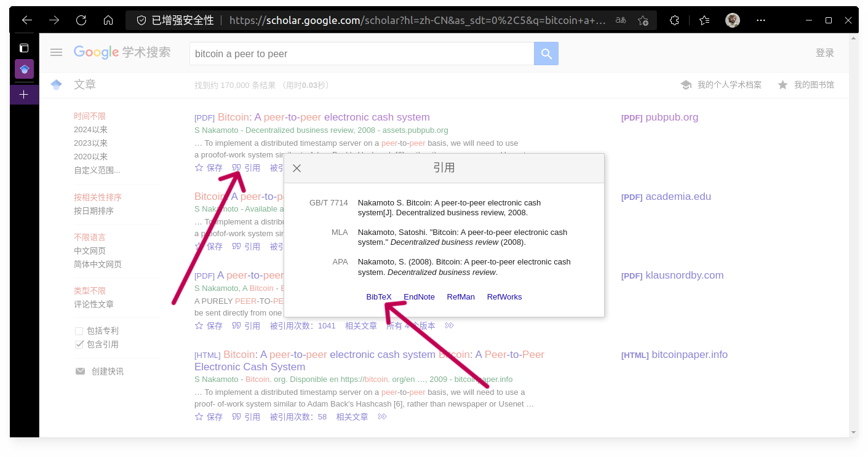Filter results by 2024以来
The width and height of the screenshot is (868, 457).
coord(91,130)
